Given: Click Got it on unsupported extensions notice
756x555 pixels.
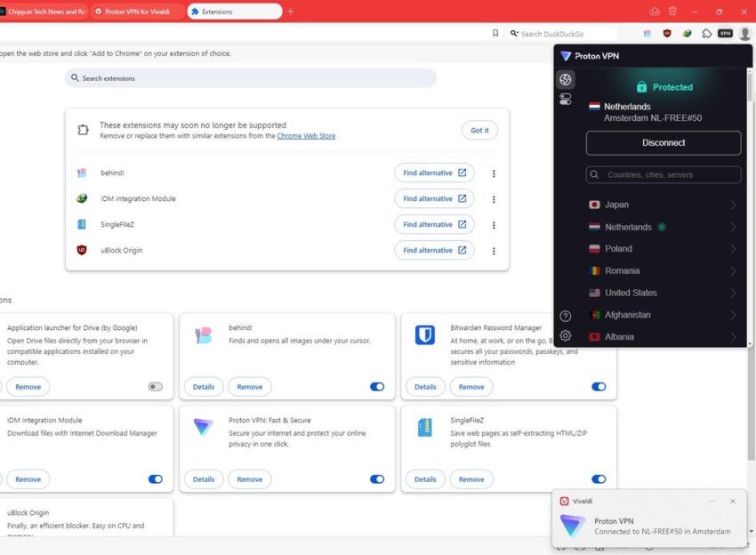Looking at the screenshot, I should coord(479,130).
